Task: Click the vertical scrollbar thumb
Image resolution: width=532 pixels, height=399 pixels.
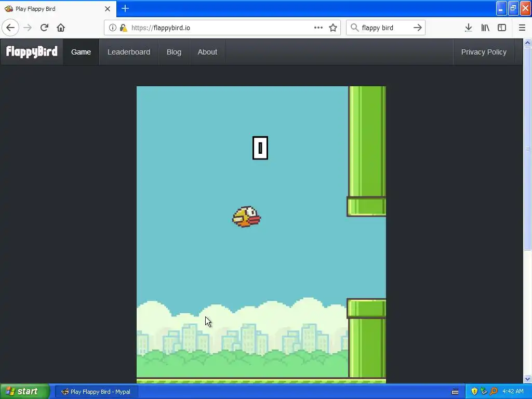Action: [x=528, y=149]
